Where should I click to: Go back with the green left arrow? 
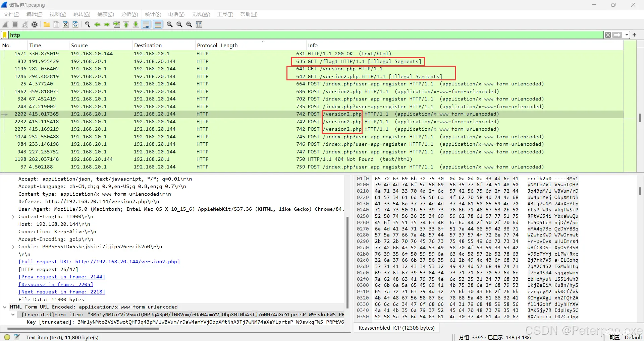point(97,24)
